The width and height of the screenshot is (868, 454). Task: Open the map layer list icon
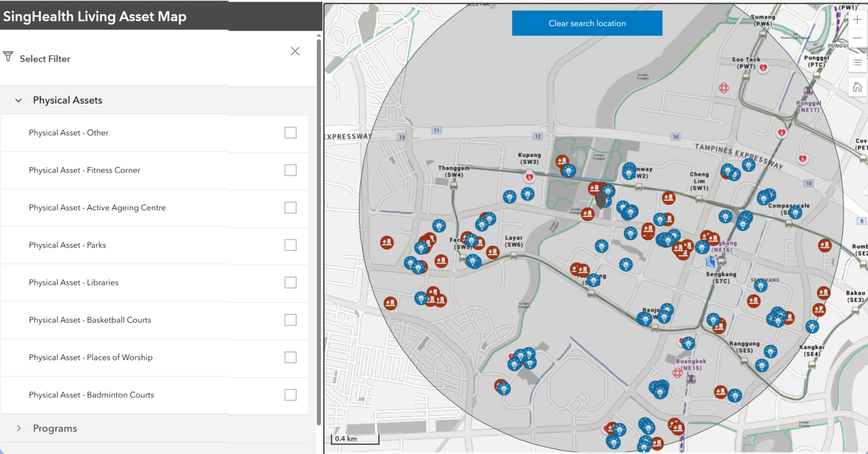857,62
